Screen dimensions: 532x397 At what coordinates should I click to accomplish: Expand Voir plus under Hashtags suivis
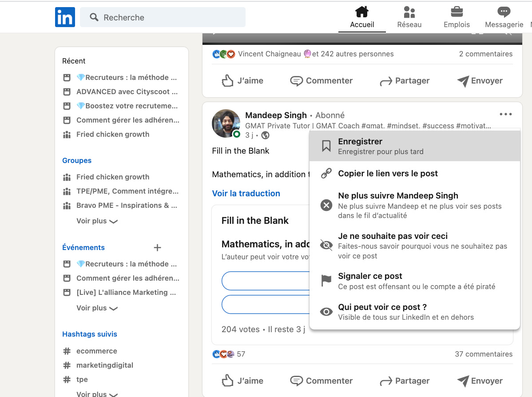pos(97,393)
